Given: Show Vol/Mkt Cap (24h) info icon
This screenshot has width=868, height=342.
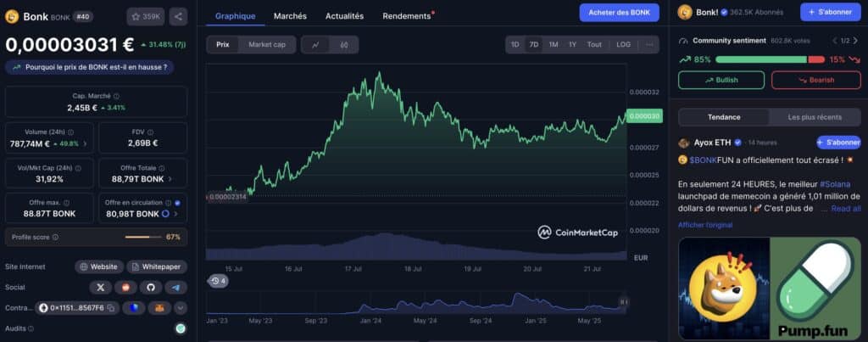Looking at the screenshot, I should pos(78,168).
